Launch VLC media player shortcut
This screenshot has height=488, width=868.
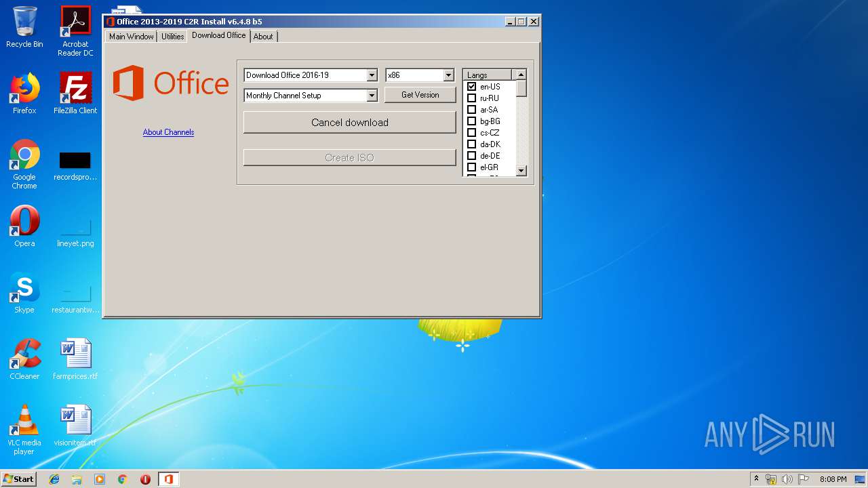(24, 430)
